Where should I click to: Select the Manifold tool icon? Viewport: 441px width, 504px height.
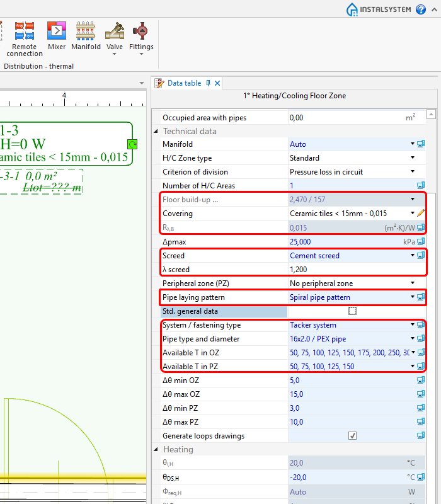(x=86, y=31)
